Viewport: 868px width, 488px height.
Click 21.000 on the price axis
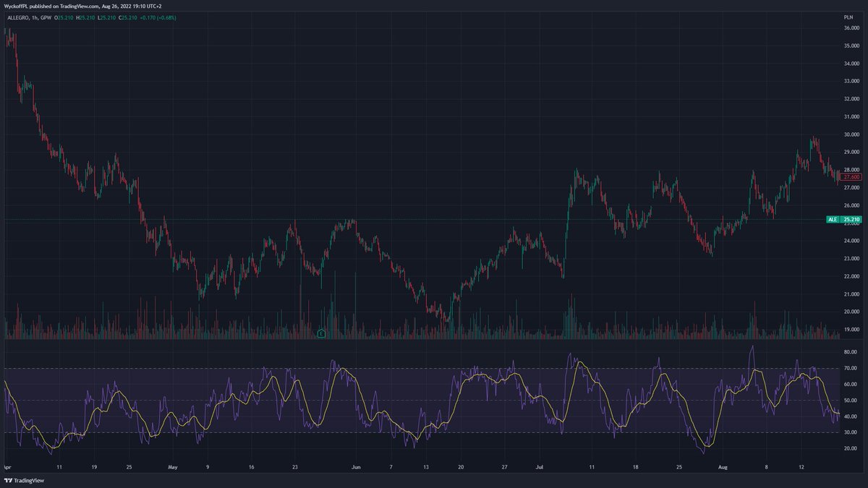(x=851, y=294)
